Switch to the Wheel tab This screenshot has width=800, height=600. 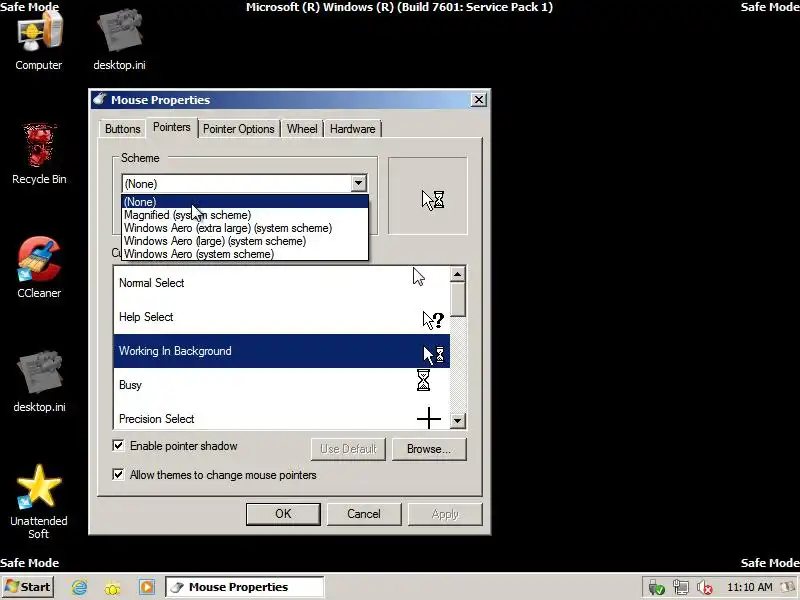pos(302,129)
